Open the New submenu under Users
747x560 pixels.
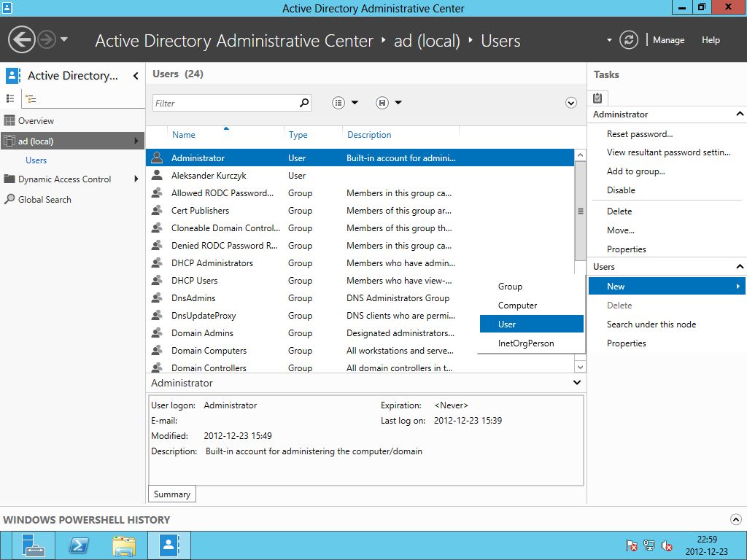click(x=667, y=286)
